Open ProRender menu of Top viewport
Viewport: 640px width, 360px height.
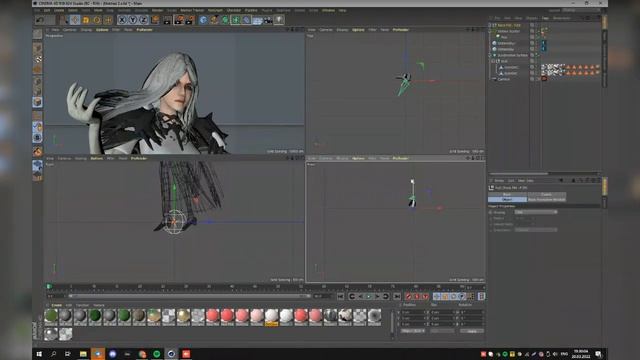point(400,30)
